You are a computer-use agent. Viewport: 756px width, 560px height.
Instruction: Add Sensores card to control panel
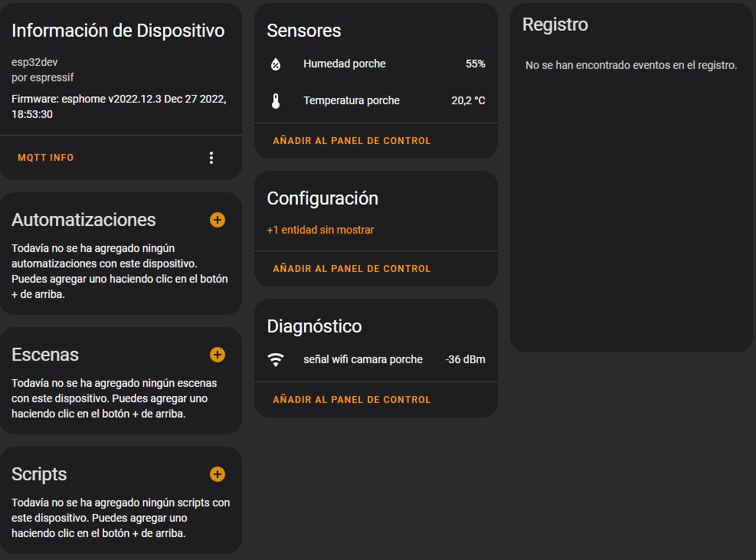click(352, 141)
